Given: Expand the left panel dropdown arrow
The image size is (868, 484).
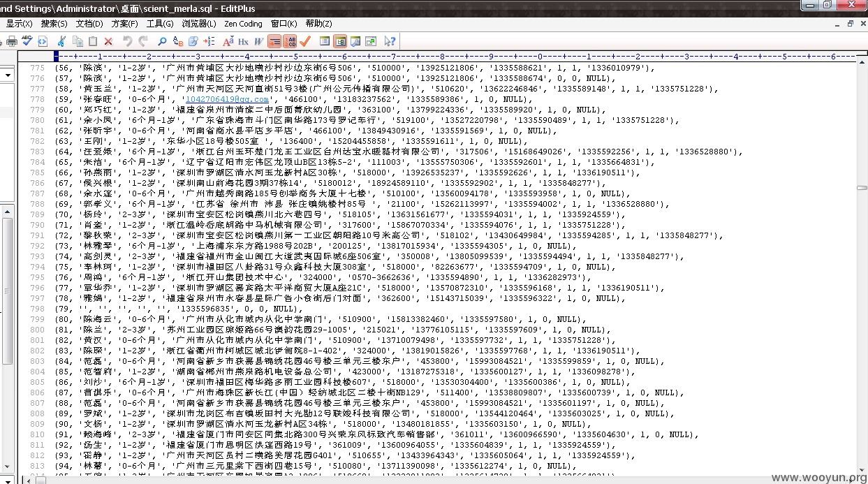Looking at the screenshot, I should pos(8,74).
